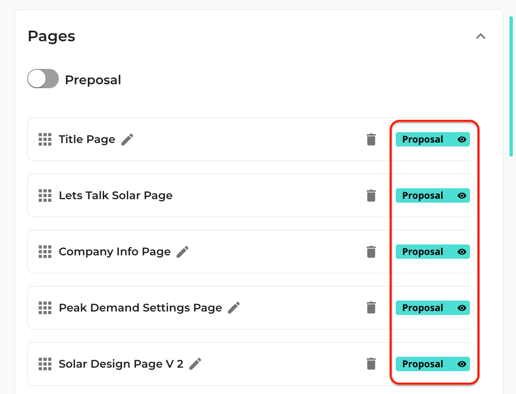This screenshot has width=516, height=394.
Task: Toggle eye icon on Lets Talk Solar Proposal badge
Action: (x=462, y=195)
